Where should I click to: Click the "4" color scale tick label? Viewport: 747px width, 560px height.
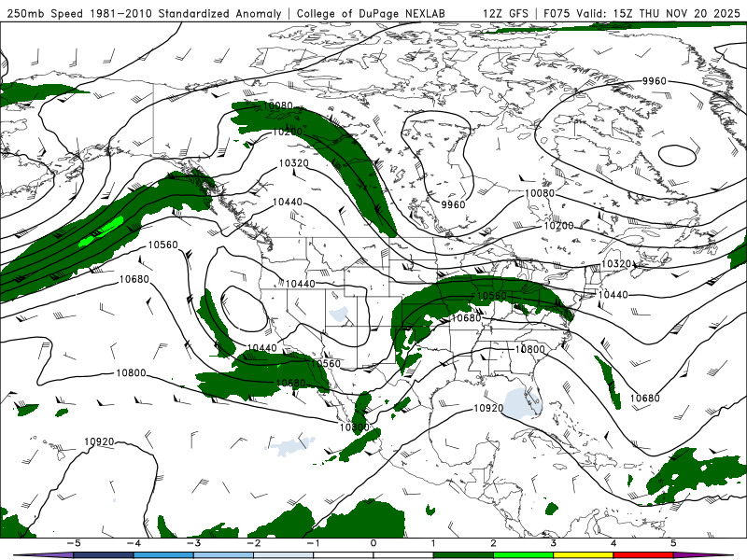point(613,543)
